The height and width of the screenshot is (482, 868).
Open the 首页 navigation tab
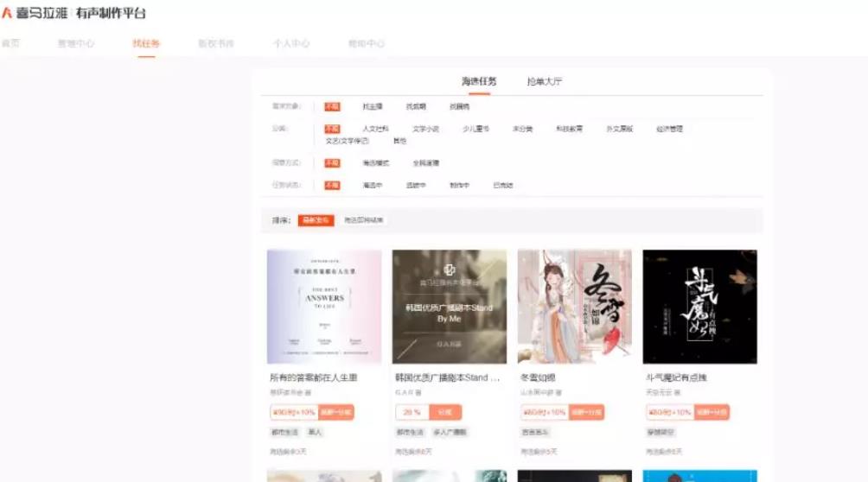point(10,43)
